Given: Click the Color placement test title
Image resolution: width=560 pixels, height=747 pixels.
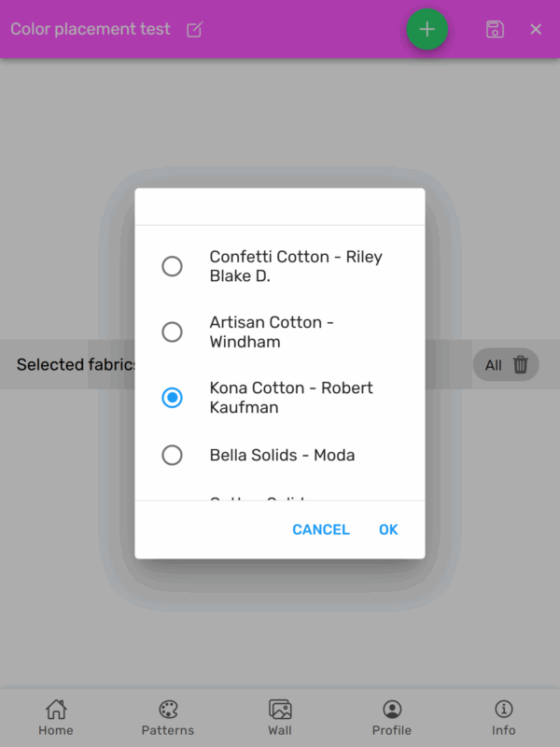Looking at the screenshot, I should (x=91, y=29).
